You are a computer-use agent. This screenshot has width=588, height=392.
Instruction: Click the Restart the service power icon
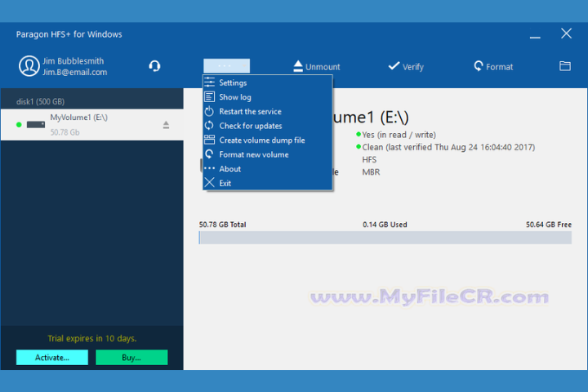click(209, 111)
